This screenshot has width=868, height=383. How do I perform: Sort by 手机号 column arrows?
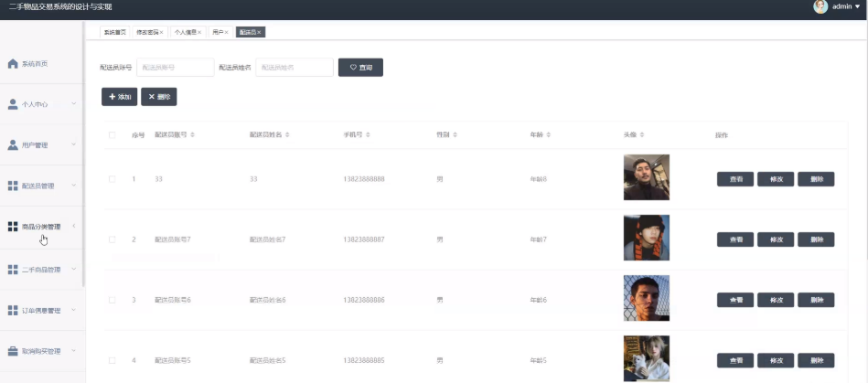click(x=368, y=135)
